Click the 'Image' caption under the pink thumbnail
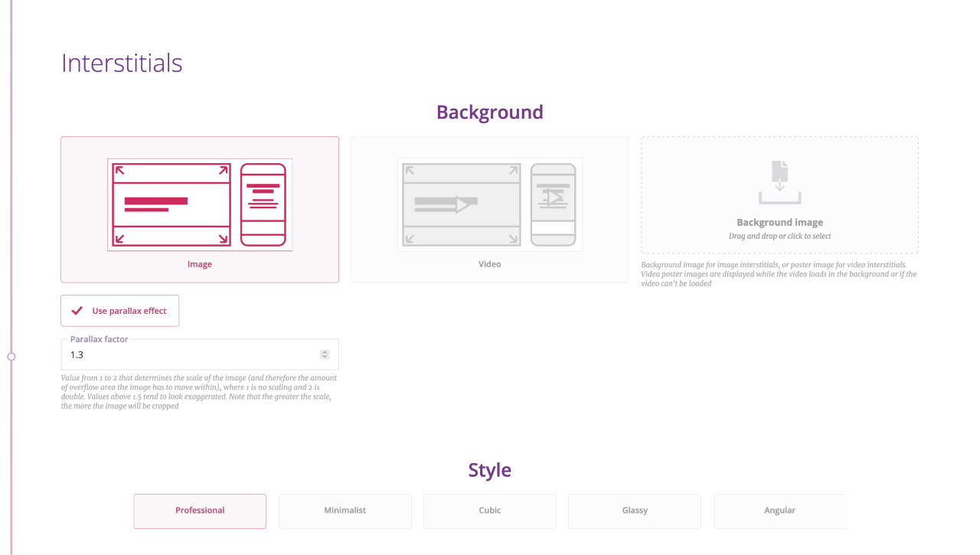 tap(200, 264)
